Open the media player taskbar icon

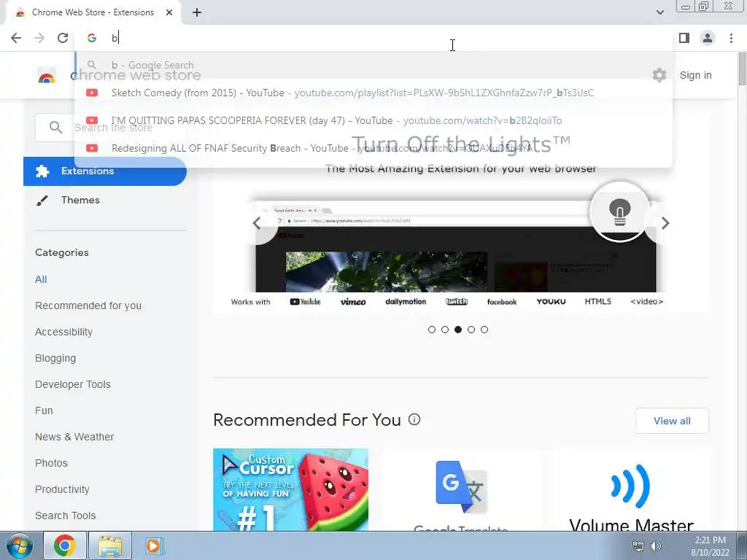pos(153,545)
